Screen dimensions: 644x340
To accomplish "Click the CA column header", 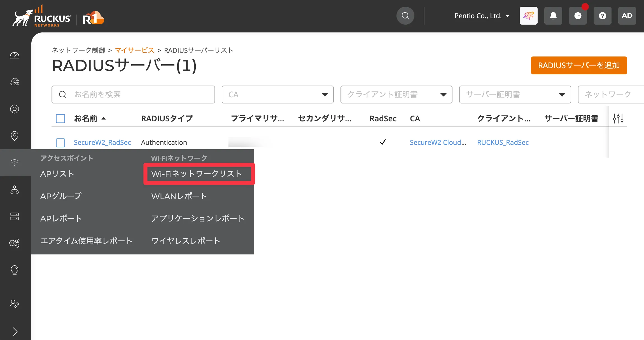I will 415,119.
